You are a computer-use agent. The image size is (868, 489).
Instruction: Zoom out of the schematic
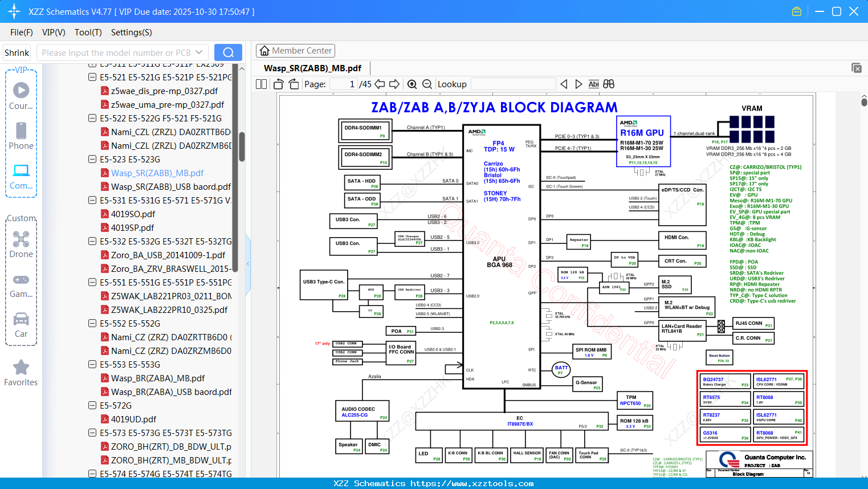[x=427, y=84]
